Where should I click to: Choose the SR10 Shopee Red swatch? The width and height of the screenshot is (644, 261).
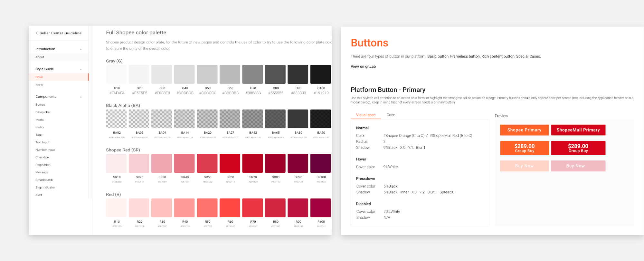[x=116, y=163]
